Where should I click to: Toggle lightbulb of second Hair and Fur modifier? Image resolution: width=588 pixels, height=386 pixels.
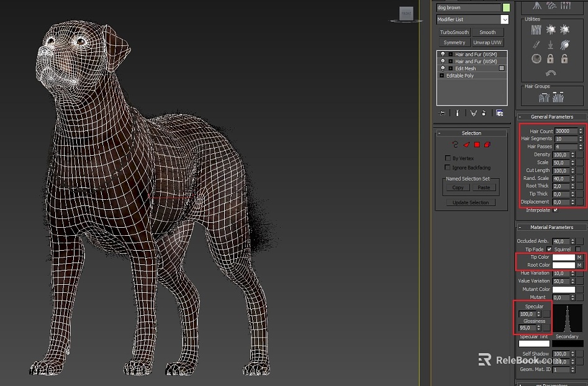pyautogui.click(x=443, y=61)
